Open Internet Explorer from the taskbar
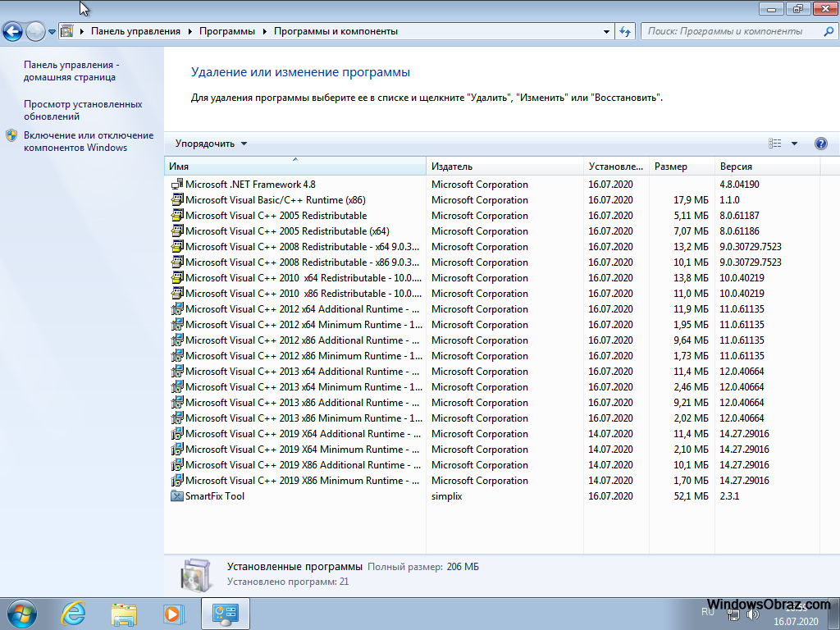The image size is (840, 630). [x=74, y=613]
